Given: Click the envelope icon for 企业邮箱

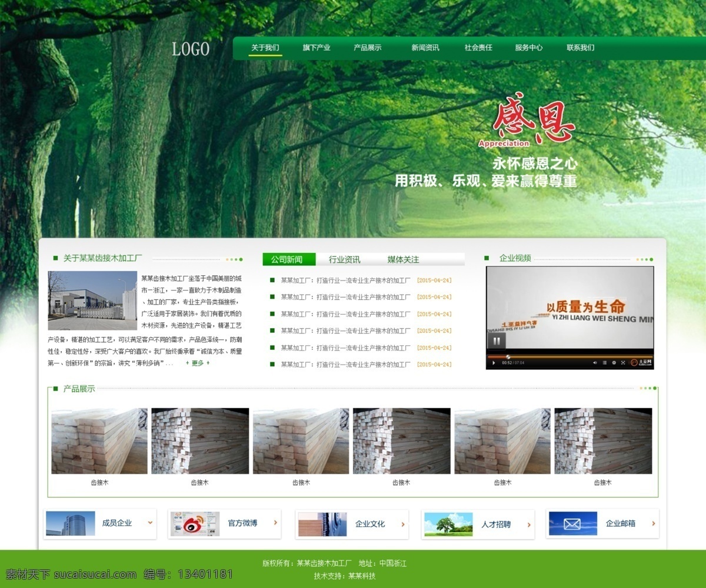Looking at the screenshot, I should tap(573, 523).
